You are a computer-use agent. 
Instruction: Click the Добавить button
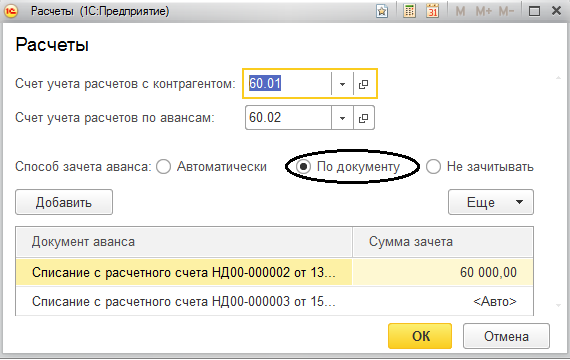[x=64, y=202]
